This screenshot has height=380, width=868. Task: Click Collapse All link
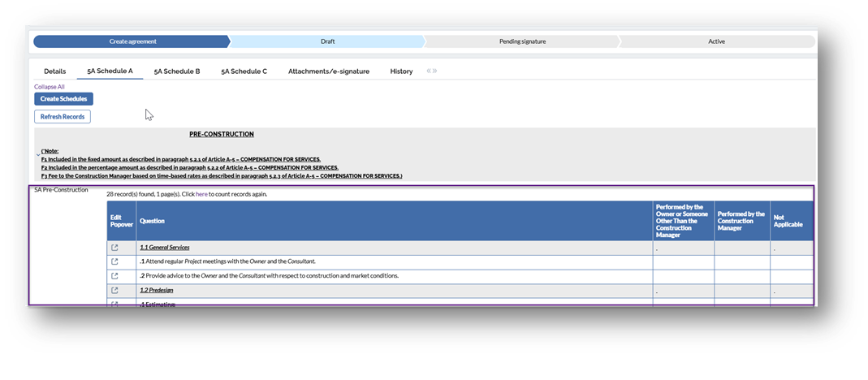(x=49, y=86)
